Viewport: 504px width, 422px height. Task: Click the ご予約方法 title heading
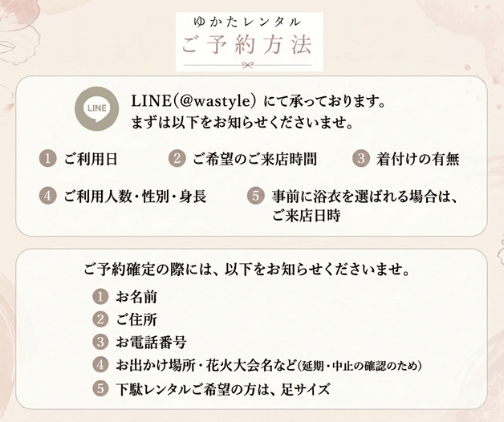coord(247,44)
